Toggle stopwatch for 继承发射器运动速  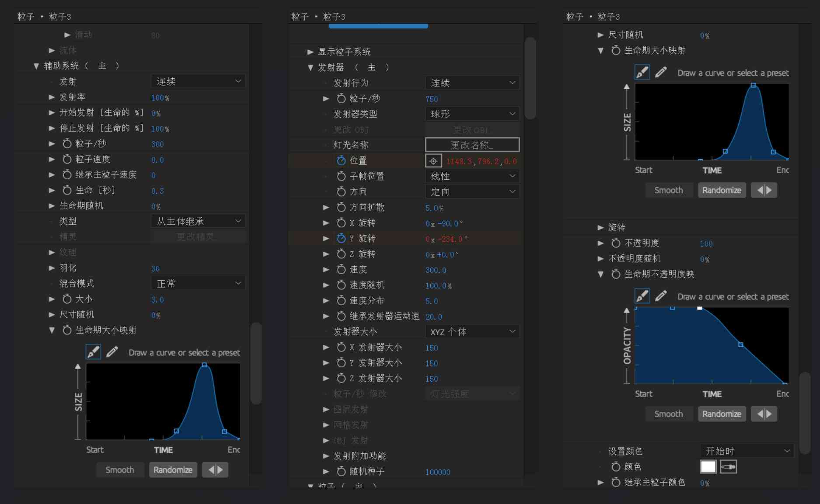pos(341,316)
